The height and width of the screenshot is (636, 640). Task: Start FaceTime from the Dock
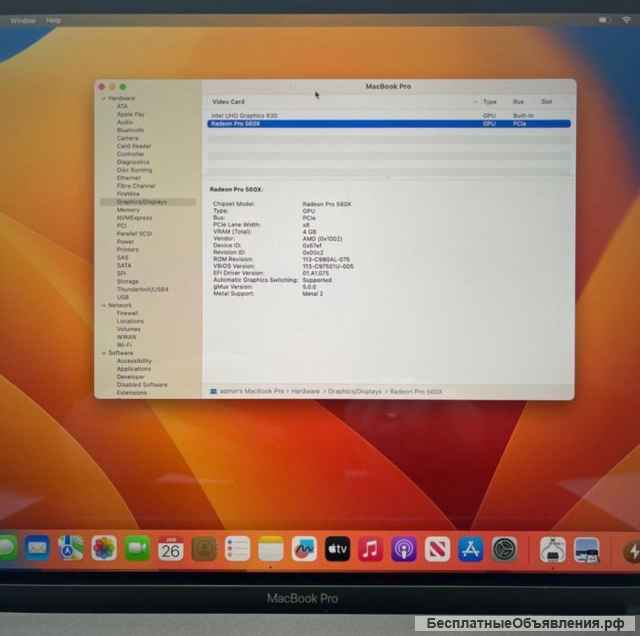[137, 548]
